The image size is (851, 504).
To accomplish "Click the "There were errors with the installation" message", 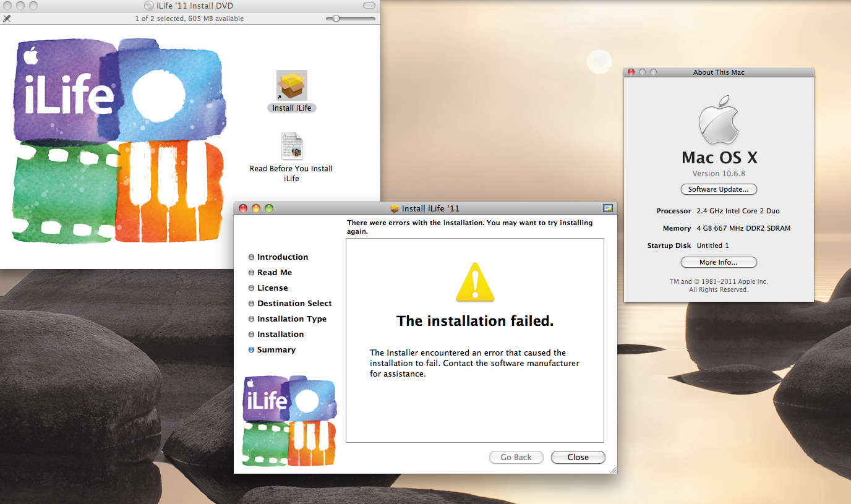I will (x=470, y=227).
